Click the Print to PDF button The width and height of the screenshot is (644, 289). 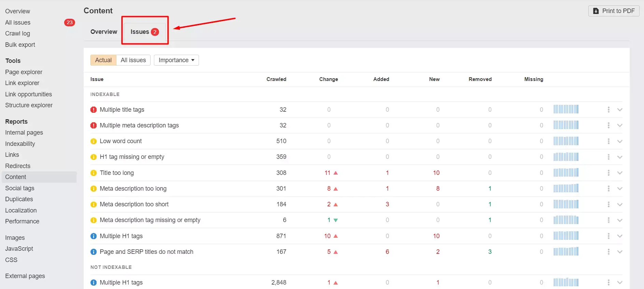[x=614, y=11]
